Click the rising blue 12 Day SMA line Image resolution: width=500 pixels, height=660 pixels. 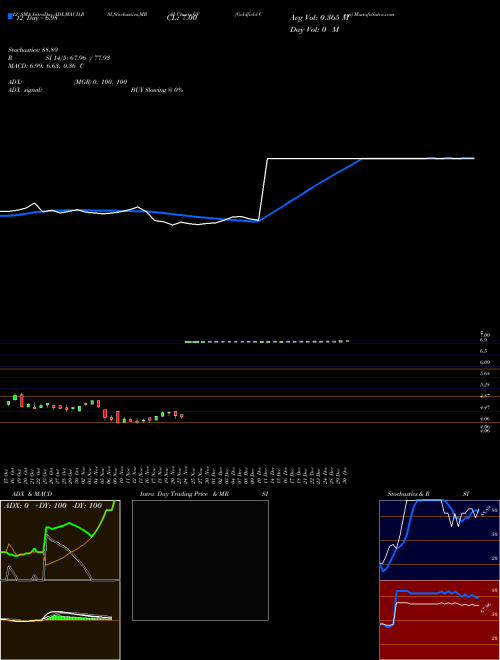(x=310, y=189)
